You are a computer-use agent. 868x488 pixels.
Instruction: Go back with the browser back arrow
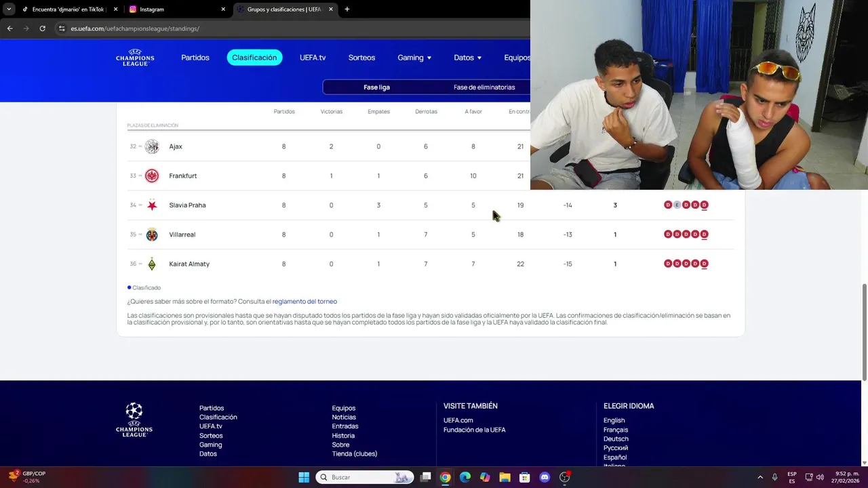9,28
